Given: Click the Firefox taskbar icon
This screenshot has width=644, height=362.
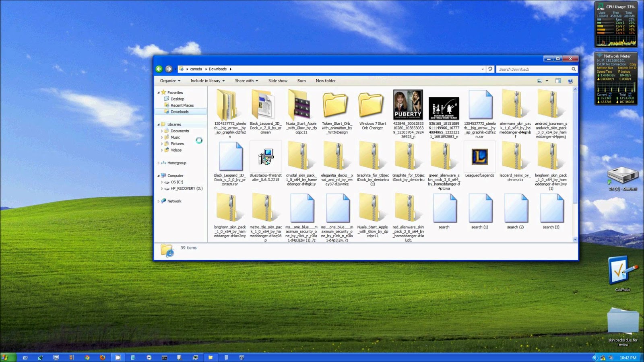Looking at the screenshot, I should [x=102, y=357].
